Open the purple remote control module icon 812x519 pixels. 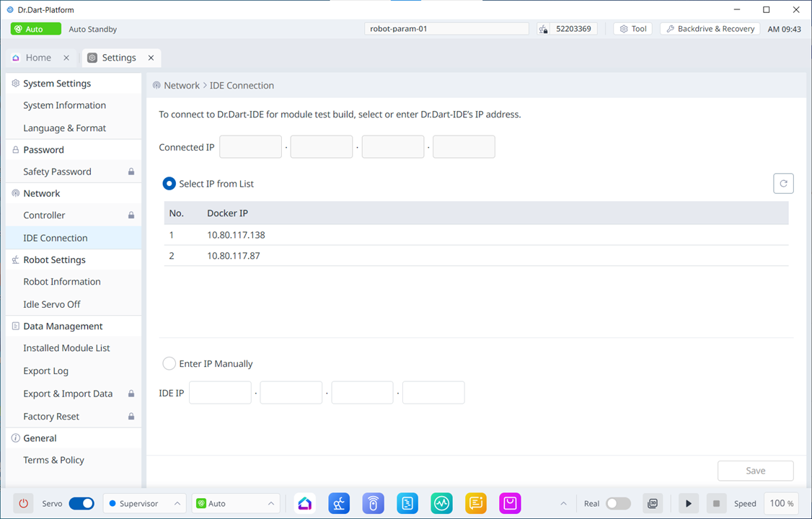(373, 503)
